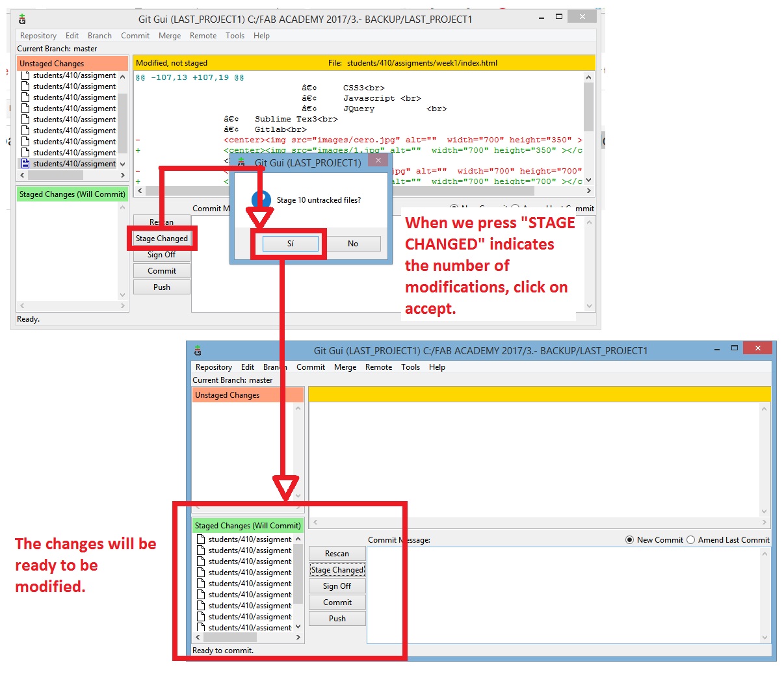Maximize the 'Ready to commit' Git Gui window
This screenshot has height=685, width=784.
[x=734, y=348]
